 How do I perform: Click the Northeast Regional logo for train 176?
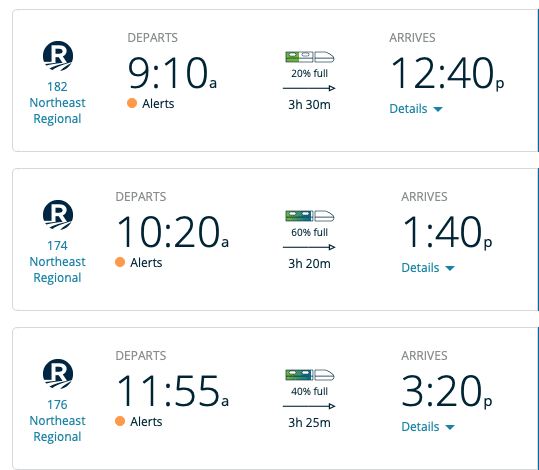pyautogui.click(x=58, y=374)
